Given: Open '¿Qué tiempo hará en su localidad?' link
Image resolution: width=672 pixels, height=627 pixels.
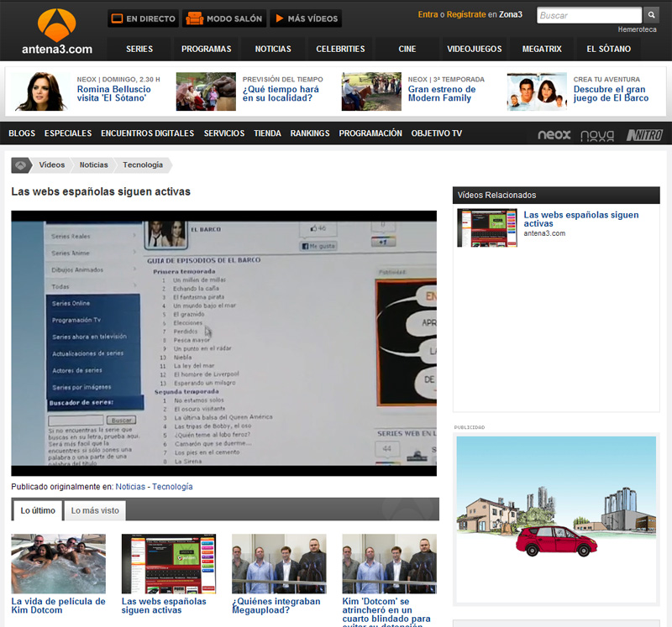Looking at the screenshot, I should (x=281, y=94).
